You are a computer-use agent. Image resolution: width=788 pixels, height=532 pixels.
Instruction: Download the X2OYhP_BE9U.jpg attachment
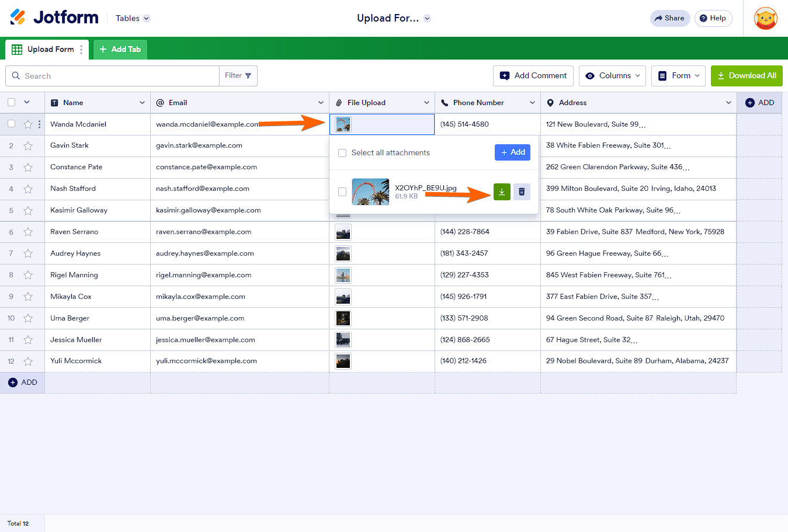pyautogui.click(x=502, y=192)
